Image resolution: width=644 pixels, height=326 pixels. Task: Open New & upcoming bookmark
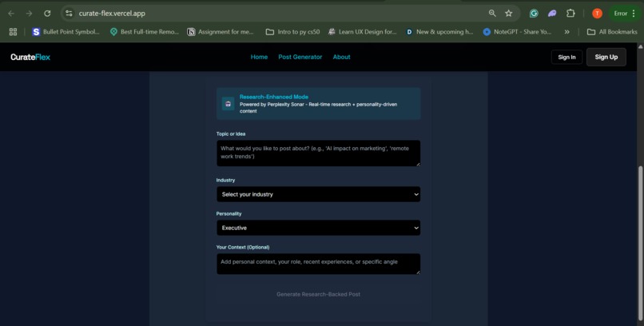click(x=439, y=32)
